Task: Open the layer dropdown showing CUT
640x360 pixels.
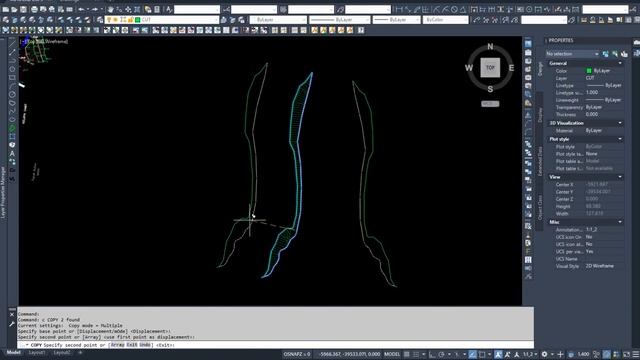Action: tap(162, 19)
